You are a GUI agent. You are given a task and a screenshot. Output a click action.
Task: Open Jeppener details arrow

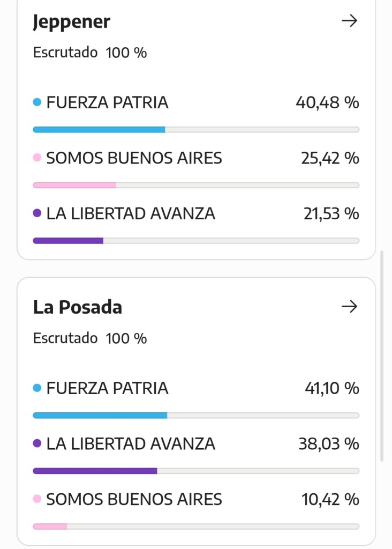[349, 21]
